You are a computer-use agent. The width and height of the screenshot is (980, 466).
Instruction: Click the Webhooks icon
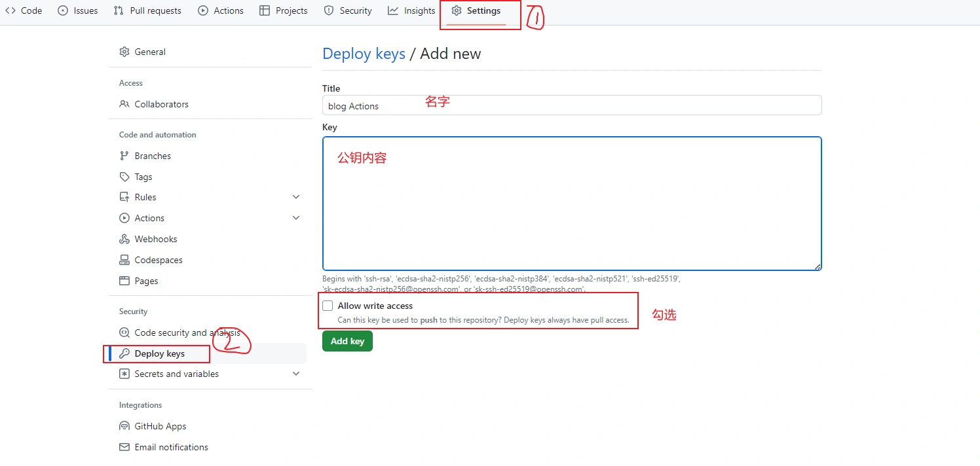124,239
